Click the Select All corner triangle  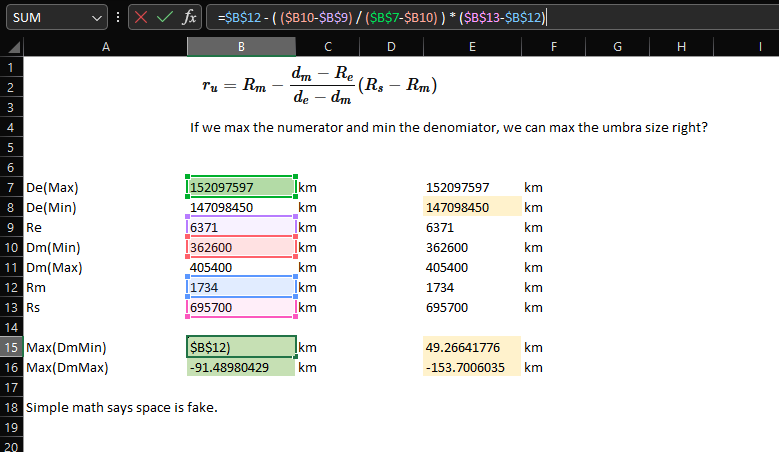pyautogui.click(x=13, y=47)
